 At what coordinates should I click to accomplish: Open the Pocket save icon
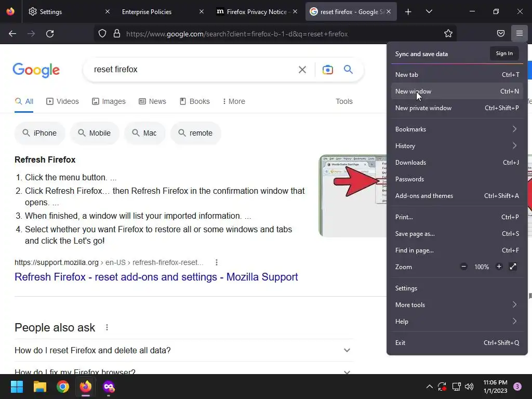pyautogui.click(x=501, y=33)
